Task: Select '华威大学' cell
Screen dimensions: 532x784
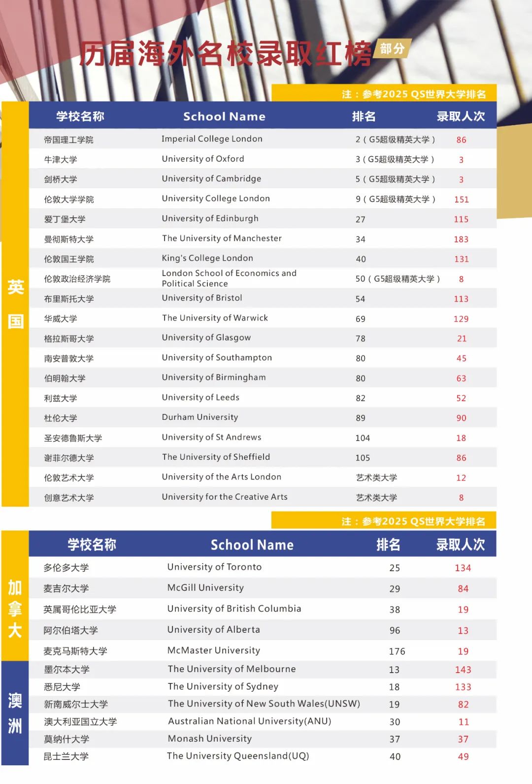Action: pyautogui.click(x=61, y=319)
